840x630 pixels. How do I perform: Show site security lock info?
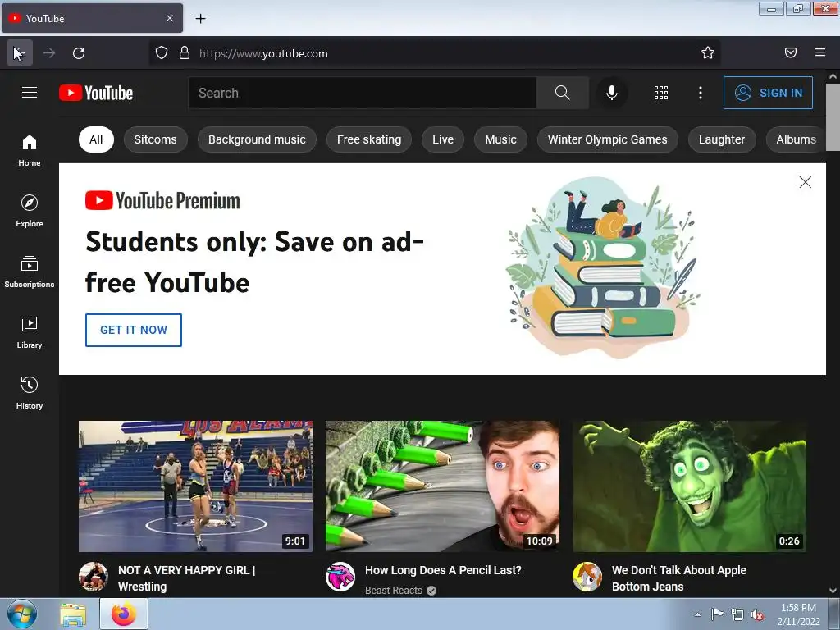(185, 52)
